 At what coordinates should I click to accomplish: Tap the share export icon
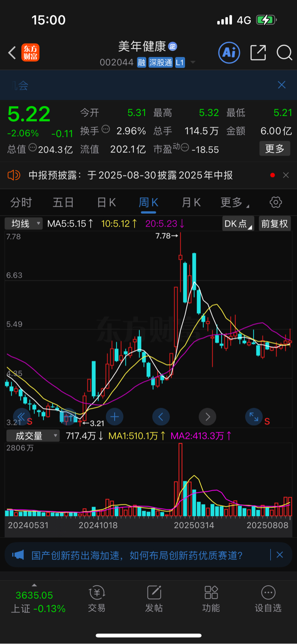258,52
